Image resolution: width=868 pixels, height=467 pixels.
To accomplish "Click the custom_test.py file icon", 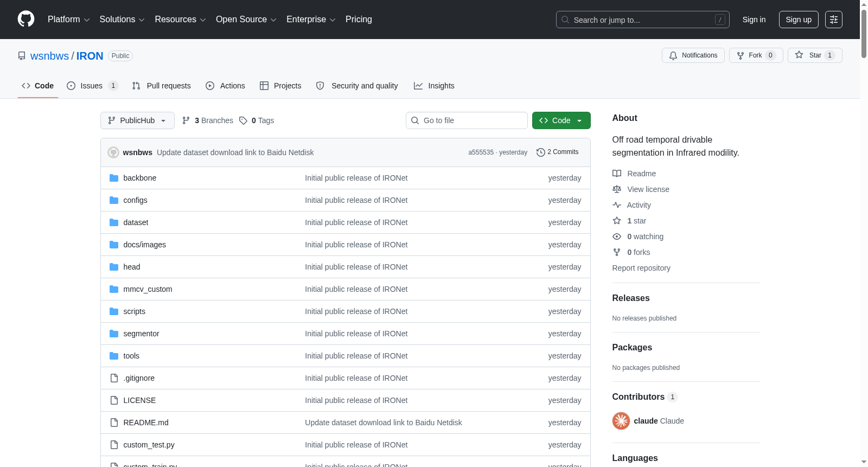I will 114,445.
